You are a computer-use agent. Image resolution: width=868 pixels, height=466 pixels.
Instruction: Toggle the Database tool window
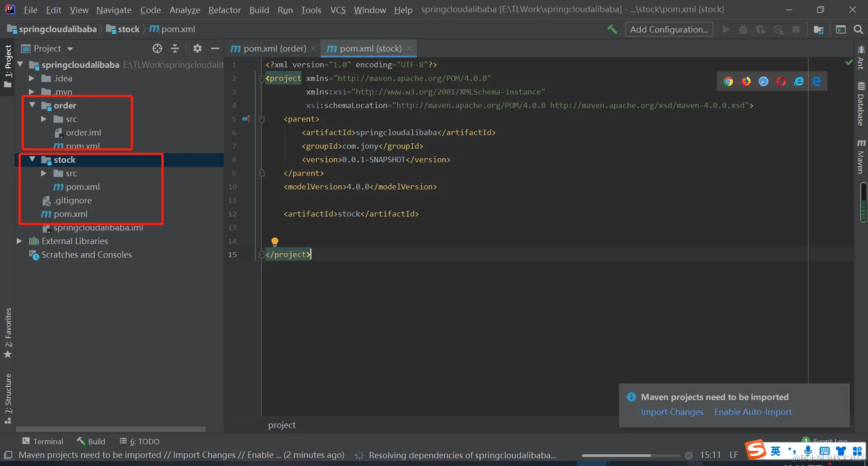861,104
